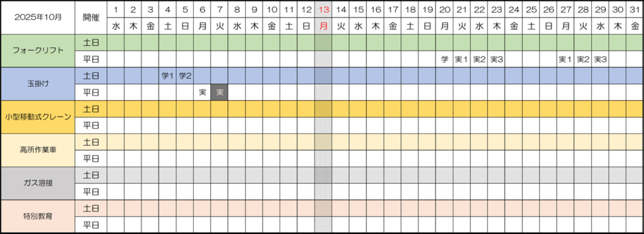Viewport: 644px width, 234px height.
Task: Click the 実 cell on October 6
Action: point(202,92)
